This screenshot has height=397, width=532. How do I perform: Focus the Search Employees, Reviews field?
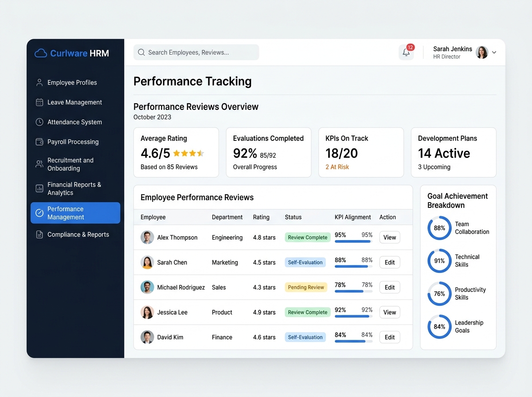[196, 52]
